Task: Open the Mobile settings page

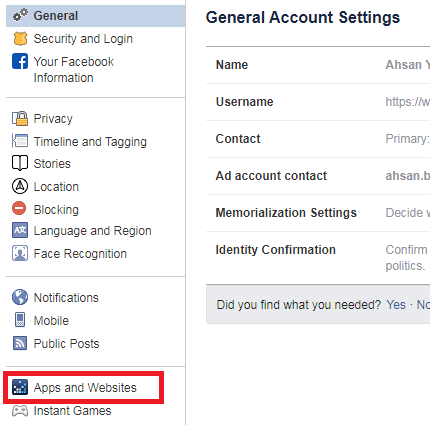Action: coord(51,321)
